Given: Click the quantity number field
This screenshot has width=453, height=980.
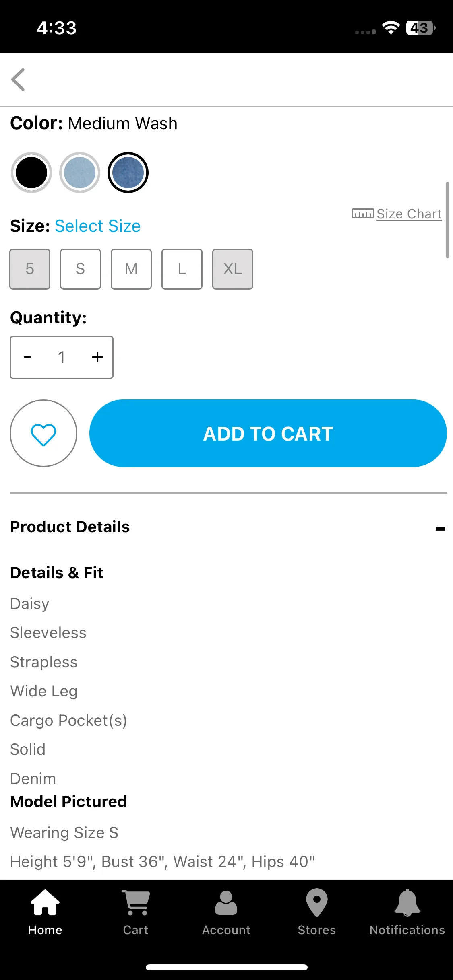Looking at the screenshot, I should coord(62,357).
